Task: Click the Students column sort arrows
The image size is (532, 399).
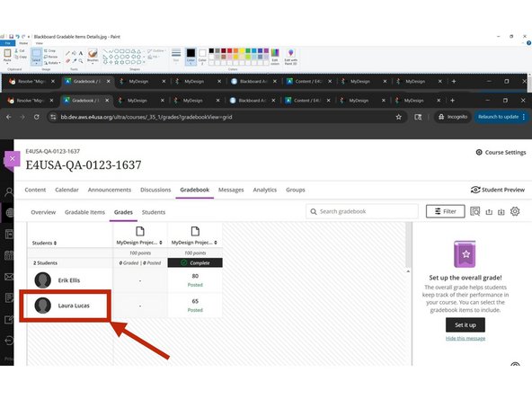Action: 56,243
